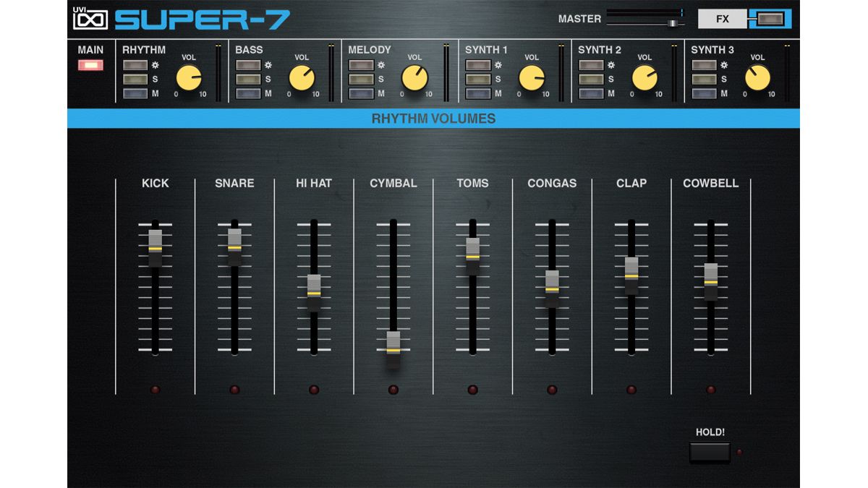Click the MELODY VOL knob
Viewport: 868px width, 488px height.
415,78
